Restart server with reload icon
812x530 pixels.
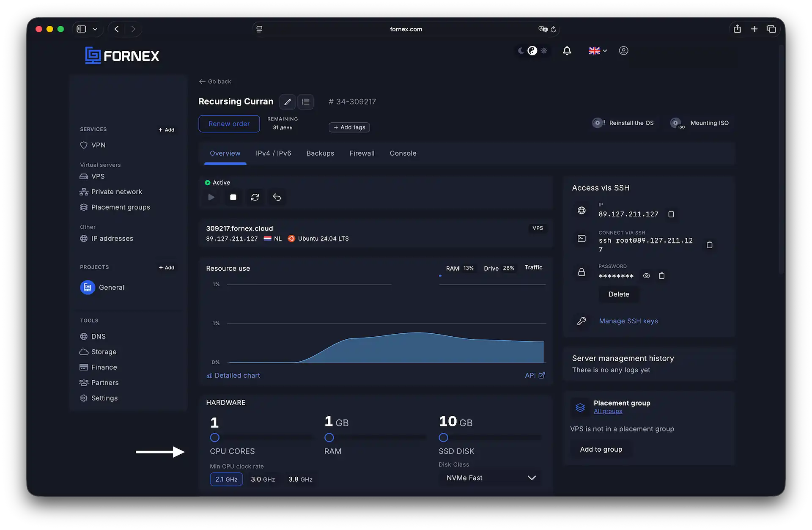255,198
